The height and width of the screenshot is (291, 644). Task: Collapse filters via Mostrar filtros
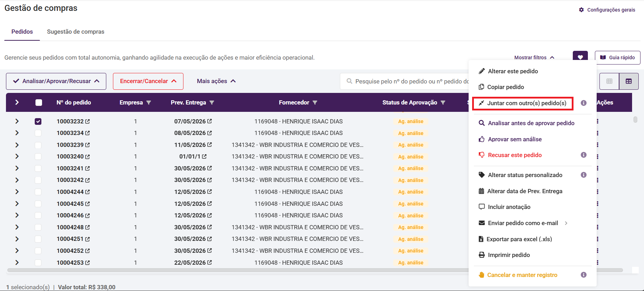tap(534, 57)
